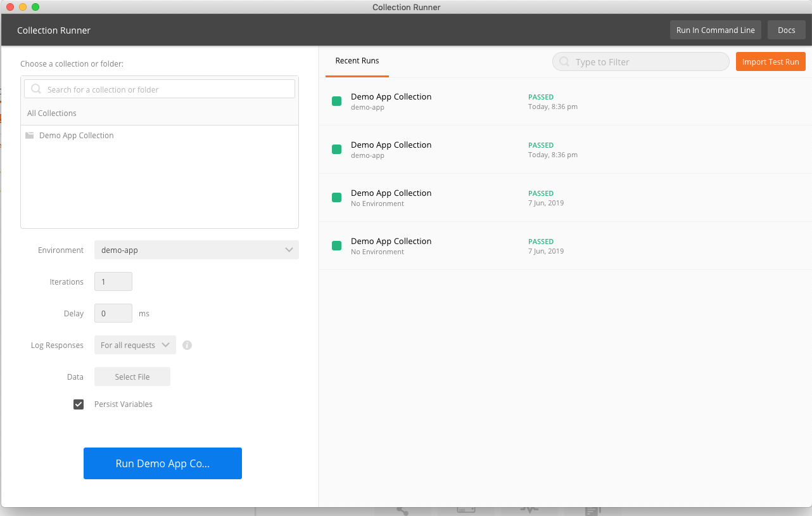Click the Demo App Collection folder icon
The width and height of the screenshot is (812, 516).
coord(30,136)
